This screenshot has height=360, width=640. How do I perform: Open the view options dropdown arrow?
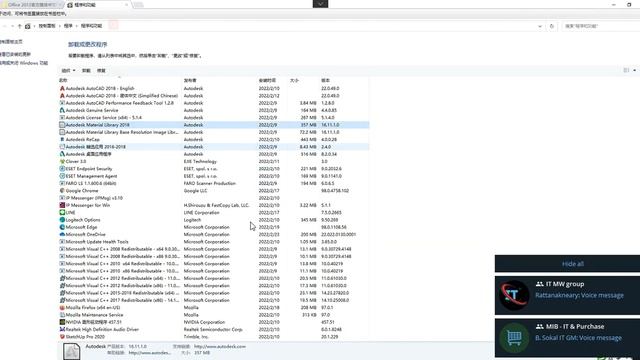pos(634,70)
